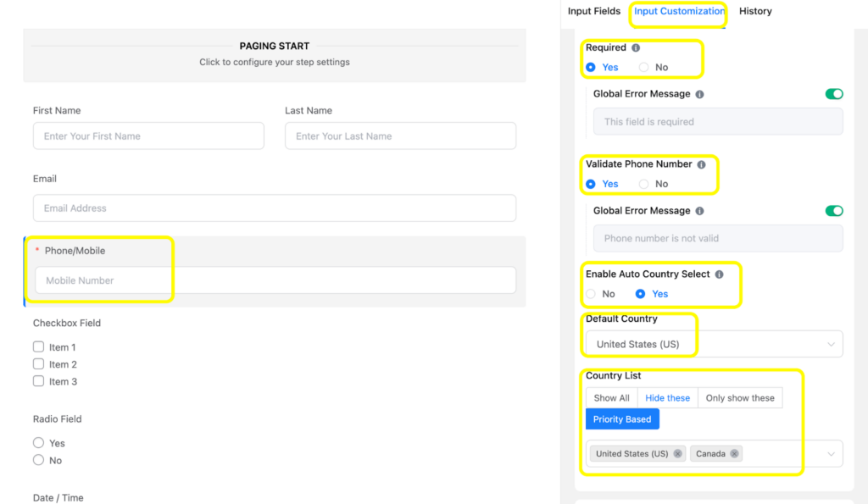The image size is (868, 504).
Task: Remove United States (US) from the country list
Action: (x=677, y=453)
